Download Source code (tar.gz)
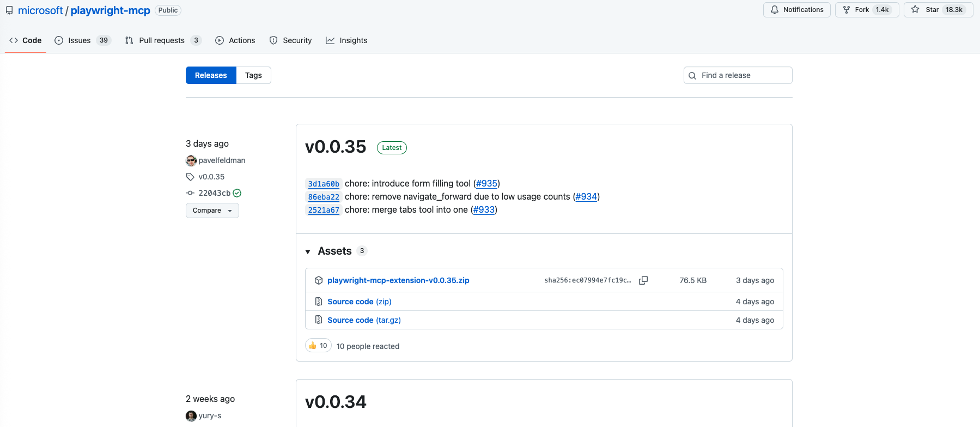 tap(364, 320)
